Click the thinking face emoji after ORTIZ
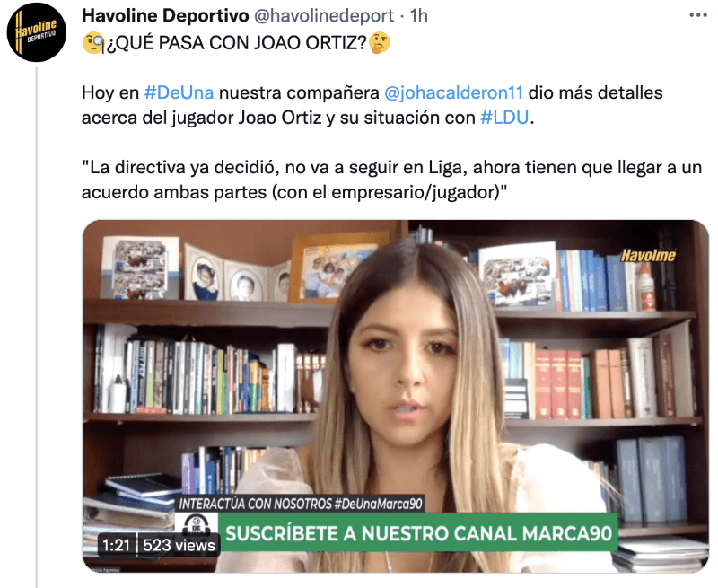This screenshot has height=588, width=718. (380, 42)
